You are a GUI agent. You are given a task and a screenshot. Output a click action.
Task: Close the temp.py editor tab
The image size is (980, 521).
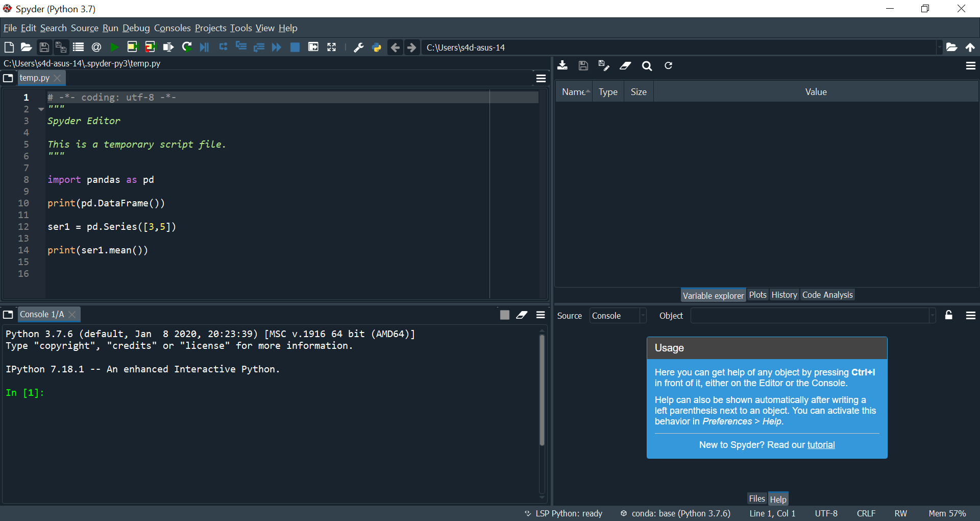click(58, 78)
